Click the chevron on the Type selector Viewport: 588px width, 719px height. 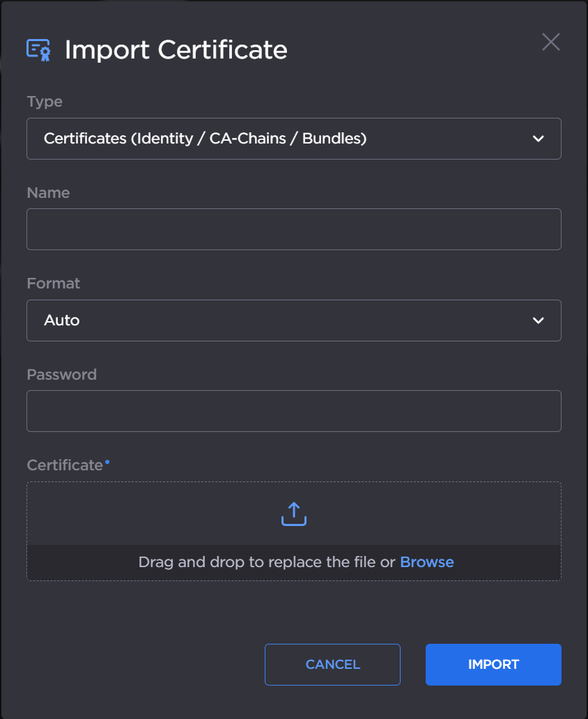point(538,139)
